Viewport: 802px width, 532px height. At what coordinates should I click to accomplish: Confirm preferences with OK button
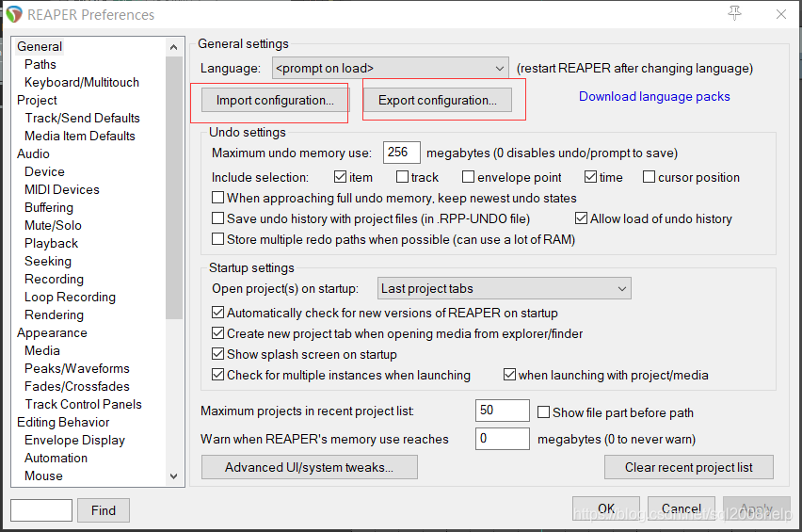[606, 508]
